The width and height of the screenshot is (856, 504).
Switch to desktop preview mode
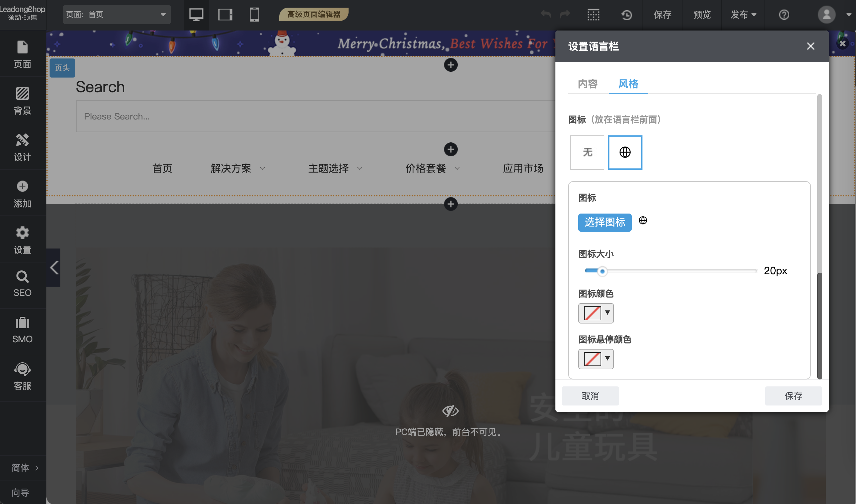(196, 15)
